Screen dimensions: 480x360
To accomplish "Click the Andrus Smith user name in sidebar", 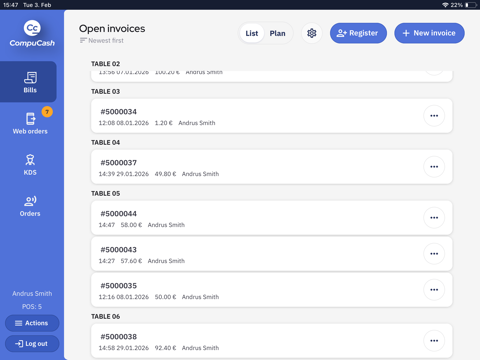I will [32, 293].
